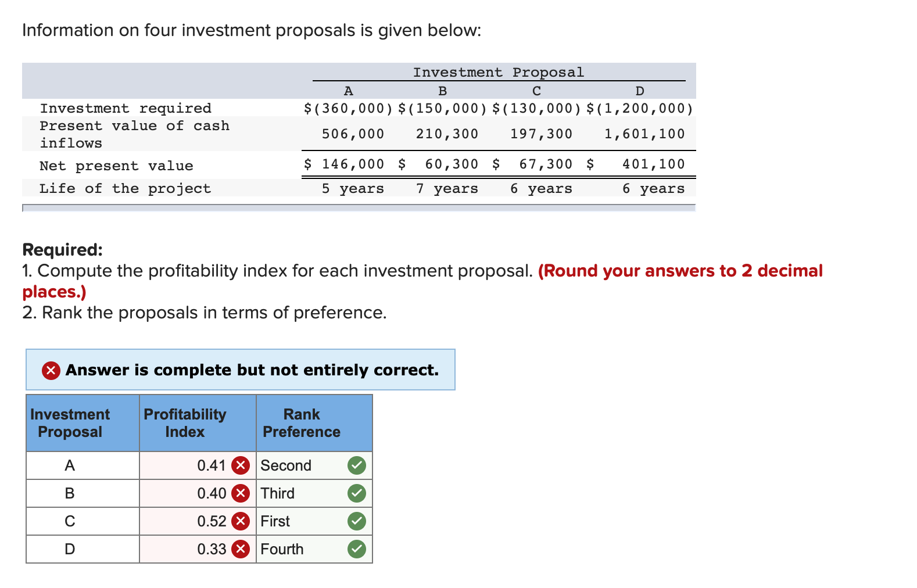Viewport: 917px width, 588px height.
Task: Select the Investment Proposal column header
Action: click(x=70, y=422)
